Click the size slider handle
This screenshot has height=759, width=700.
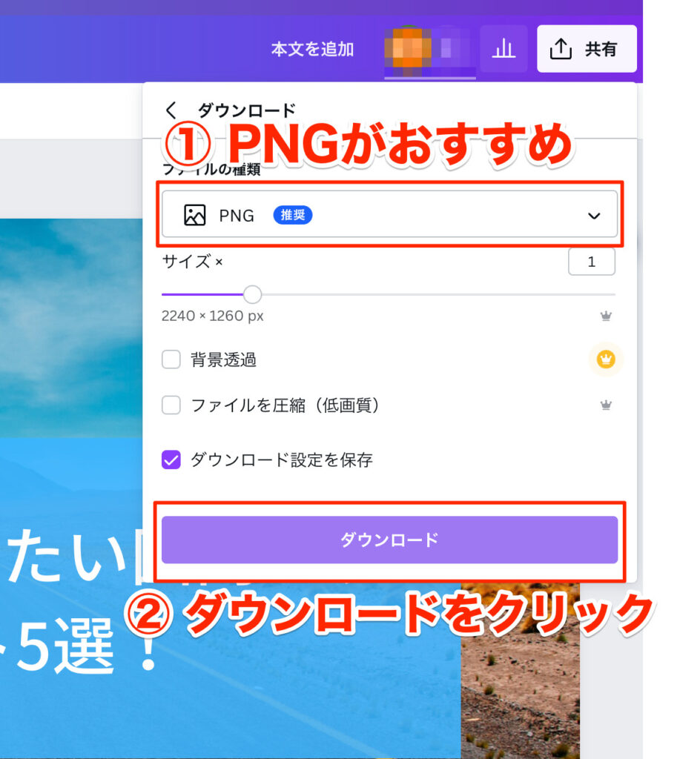click(252, 294)
